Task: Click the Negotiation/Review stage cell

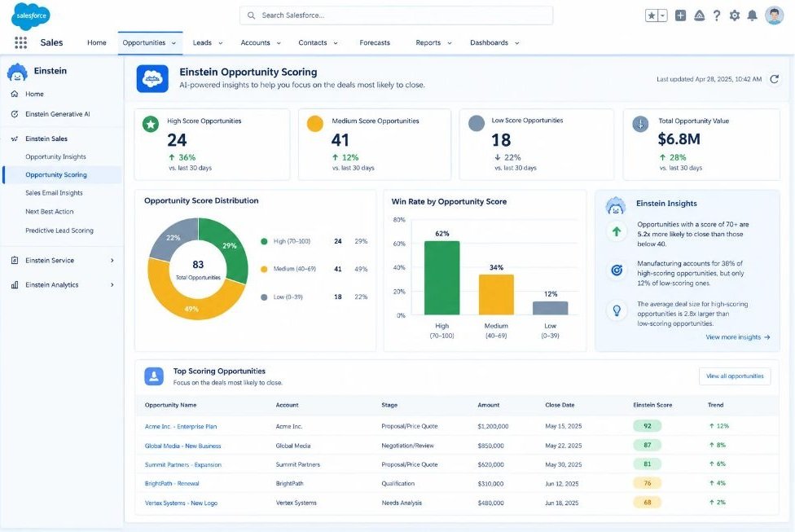Action: click(407, 446)
